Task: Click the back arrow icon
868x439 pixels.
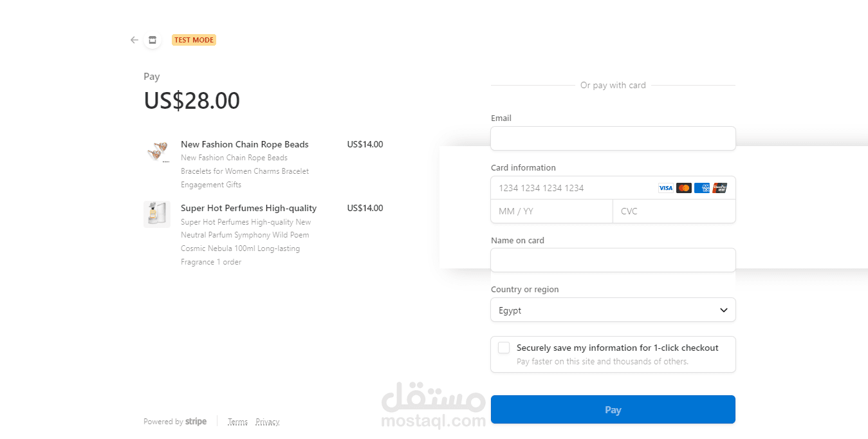Action: (x=134, y=40)
